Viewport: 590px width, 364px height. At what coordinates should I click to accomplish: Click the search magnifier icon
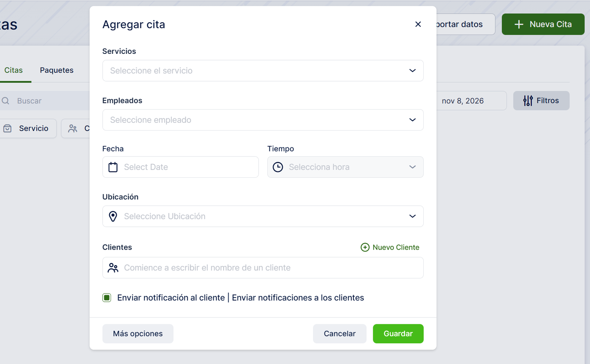pos(6,101)
